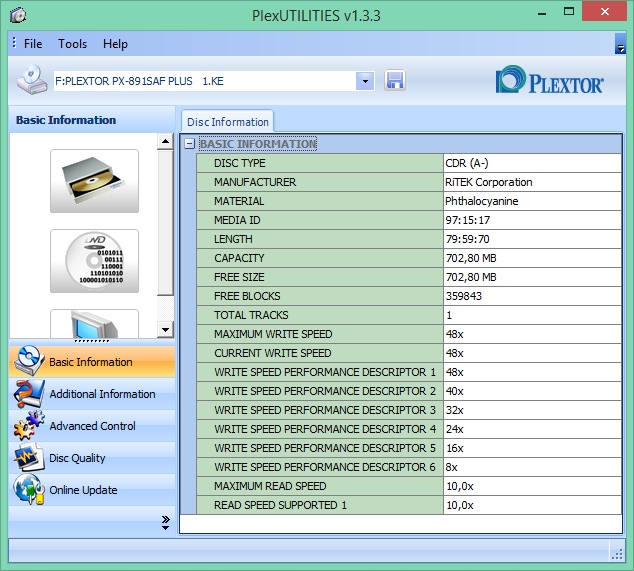Click the partially visible monitor icon
This screenshot has width=634, height=571.
pyautogui.click(x=94, y=324)
